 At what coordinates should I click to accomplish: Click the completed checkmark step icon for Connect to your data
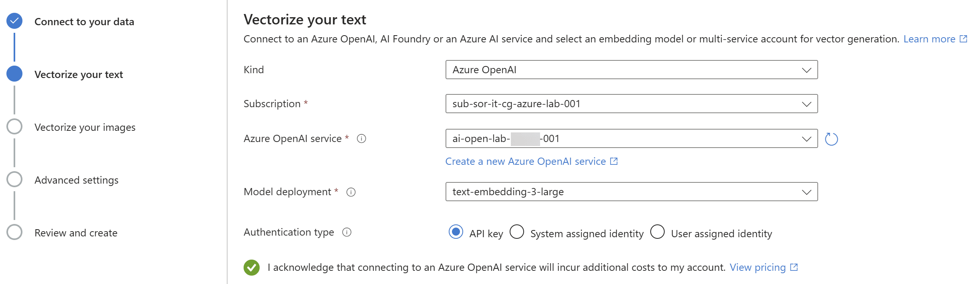[14, 21]
